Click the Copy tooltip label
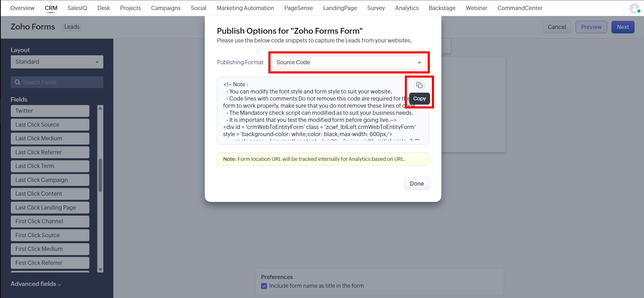This screenshot has height=298, width=644. [420, 98]
